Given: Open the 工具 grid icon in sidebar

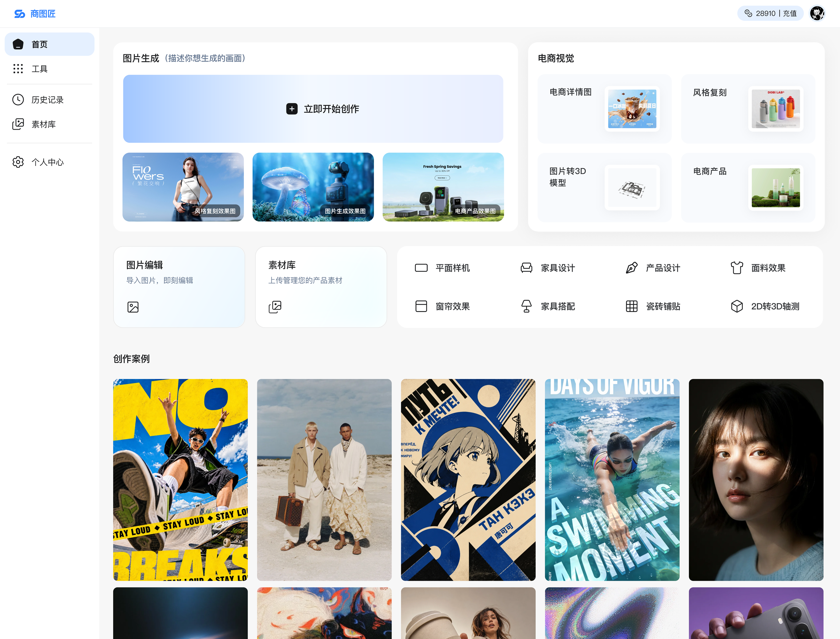Looking at the screenshot, I should coord(18,68).
